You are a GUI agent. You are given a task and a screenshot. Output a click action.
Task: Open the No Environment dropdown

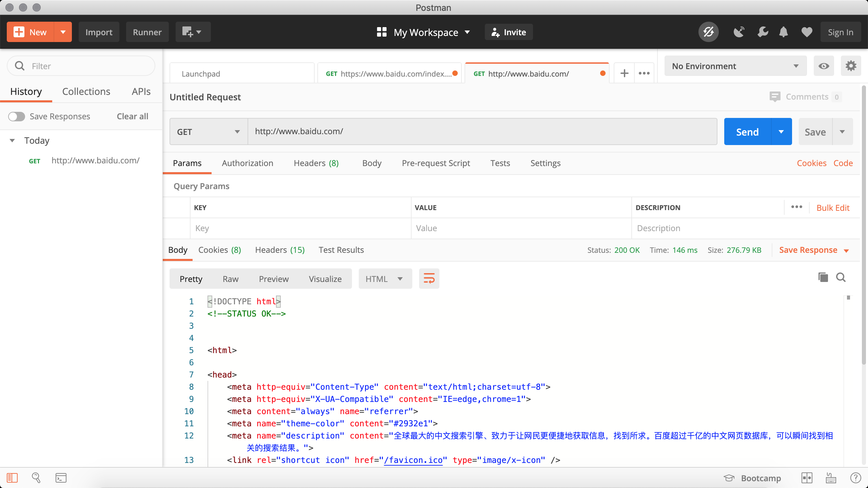(x=734, y=65)
